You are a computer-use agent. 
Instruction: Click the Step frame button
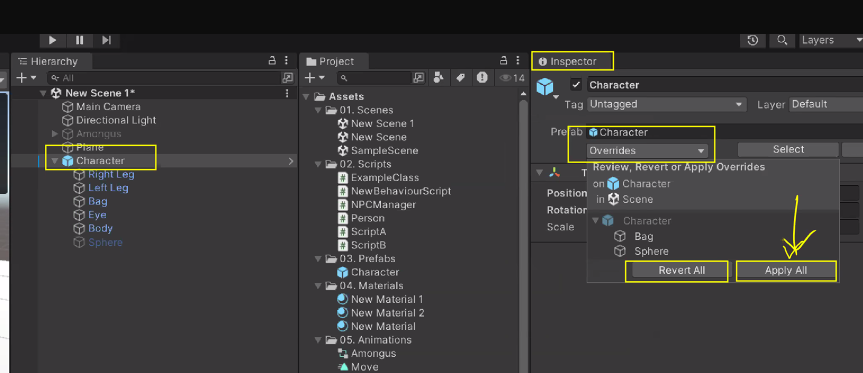(107, 40)
